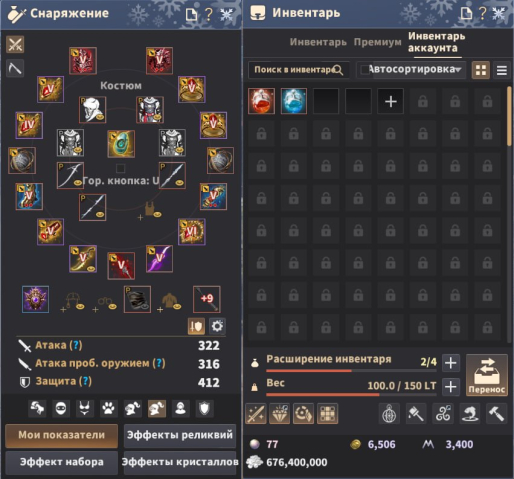Expand inventory slots with Расширение plus
Image resolution: width=514 pixels, height=479 pixels.
pyautogui.click(x=451, y=363)
